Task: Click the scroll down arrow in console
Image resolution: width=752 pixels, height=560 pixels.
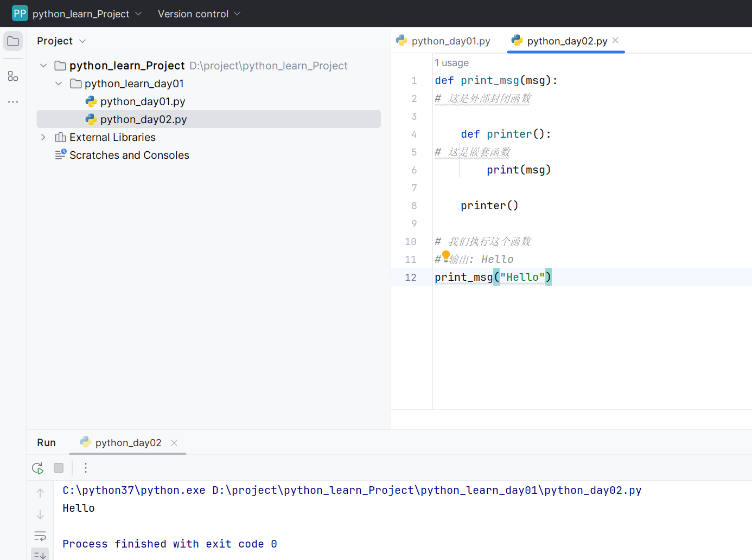Action: (40, 514)
